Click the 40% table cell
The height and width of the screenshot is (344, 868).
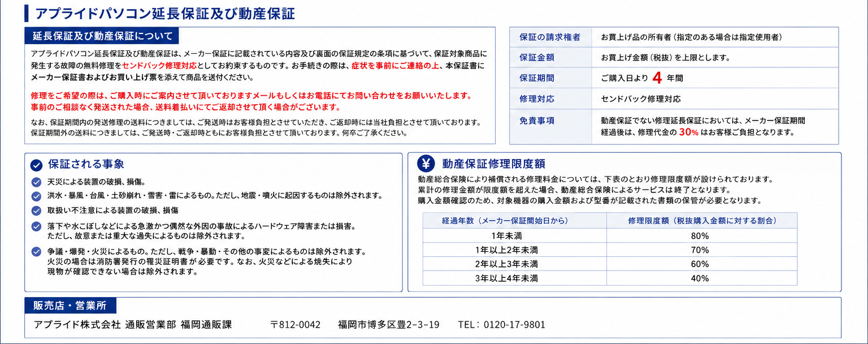pos(702,278)
